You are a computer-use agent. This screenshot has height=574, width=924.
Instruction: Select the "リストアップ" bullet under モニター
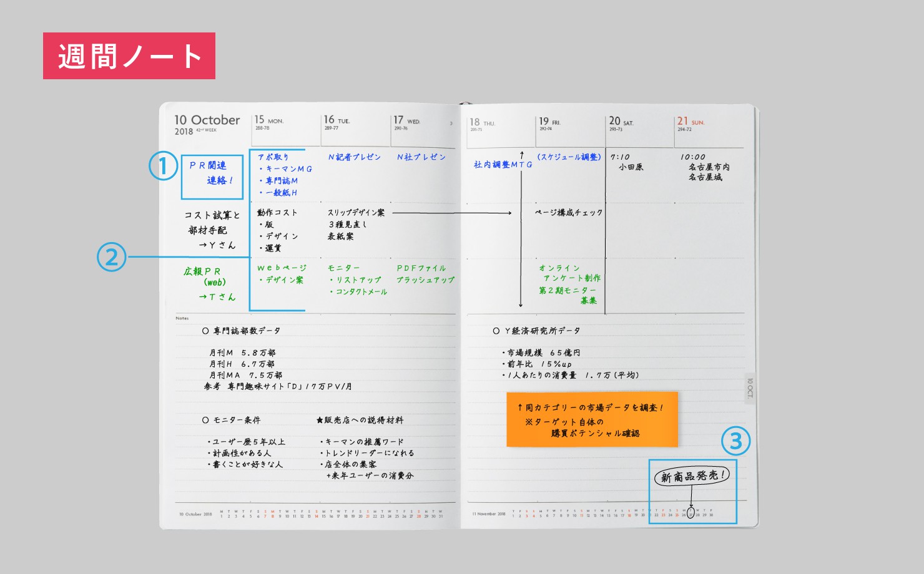(x=355, y=280)
